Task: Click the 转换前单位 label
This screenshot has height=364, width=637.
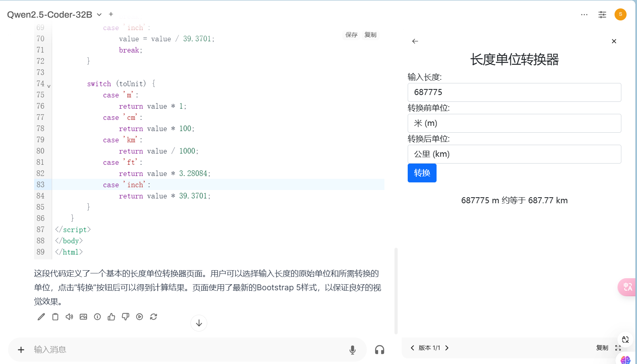Action: pyautogui.click(x=429, y=108)
